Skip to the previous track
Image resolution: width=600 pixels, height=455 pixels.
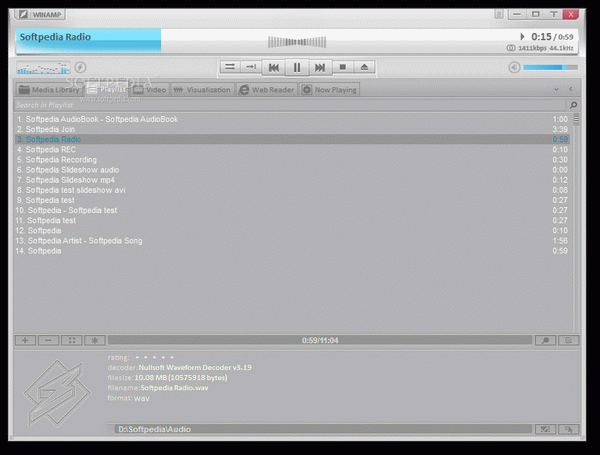coord(274,68)
